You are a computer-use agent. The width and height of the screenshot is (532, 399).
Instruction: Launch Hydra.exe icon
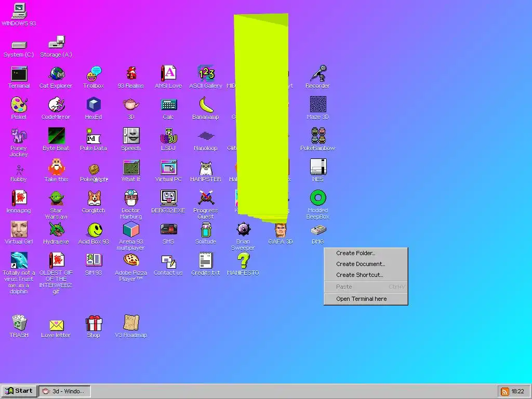tap(56, 230)
